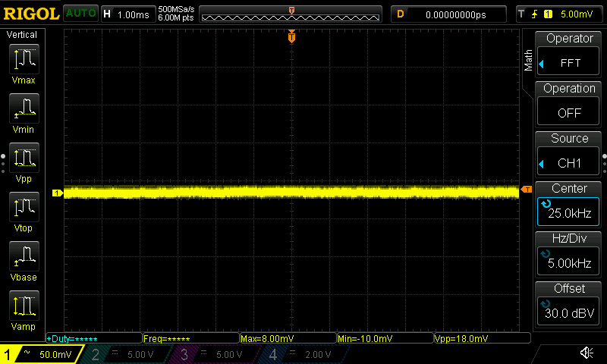The width and height of the screenshot is (607, 364).
Task: Click the trigger level 5.00mV readout
Action: click(x=577, y=14)
